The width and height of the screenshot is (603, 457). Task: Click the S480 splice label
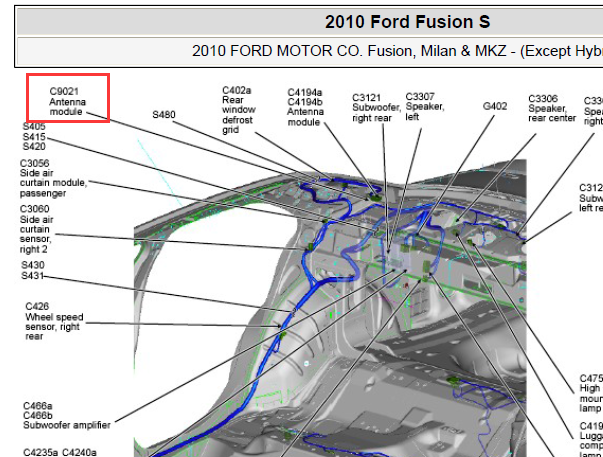(x=164, y=115)
